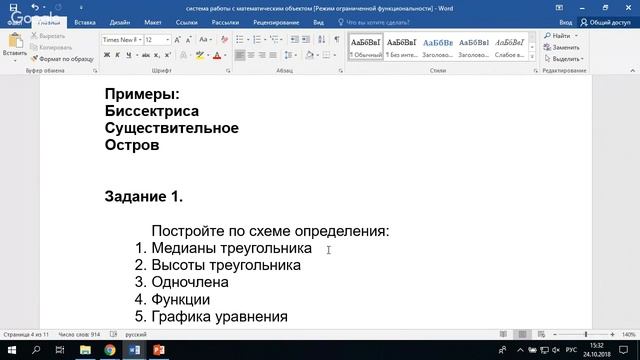
Task: Align text right
Action: [x=262, y=55]
